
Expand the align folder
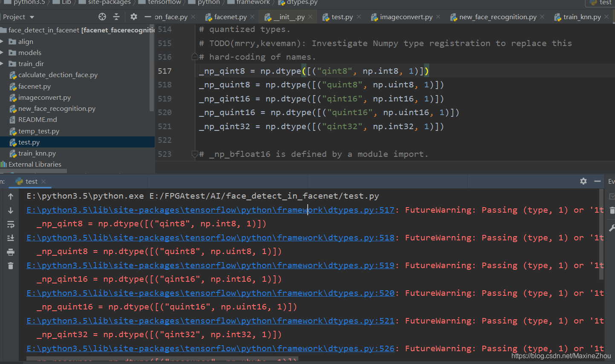tap(2, 41)
